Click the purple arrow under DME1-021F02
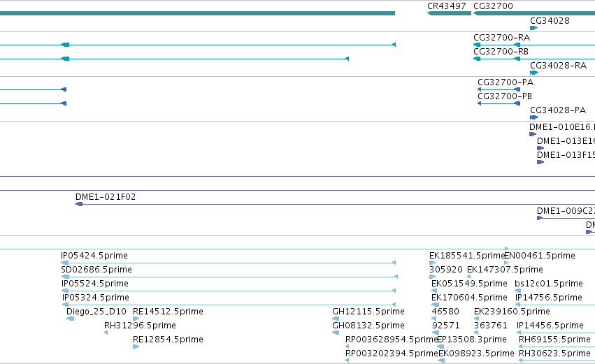The height and width of the screenshot is (364, 595). [x=79, y=205]
